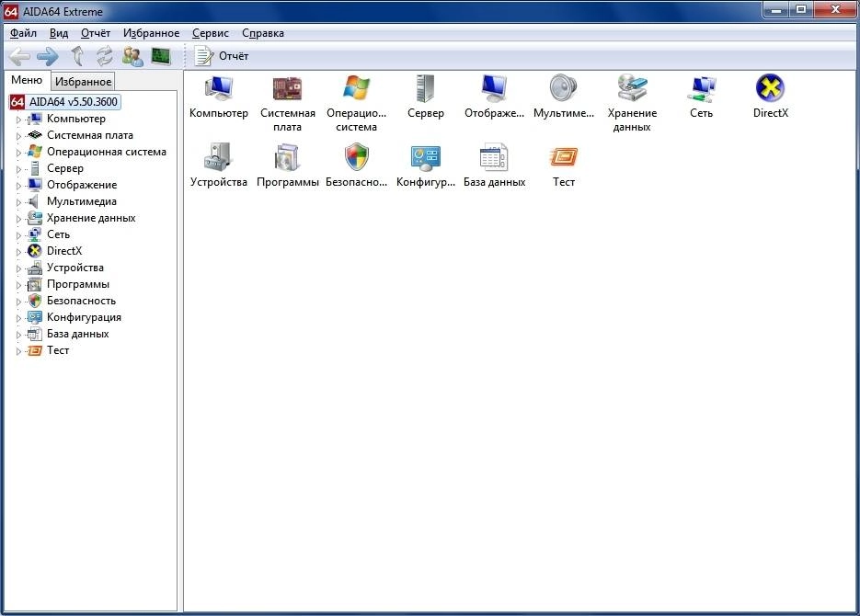Viewport: 860px width, 616px height.
Task: Open the Компьютер icon in main pane
Action: [x=219, y=97]
